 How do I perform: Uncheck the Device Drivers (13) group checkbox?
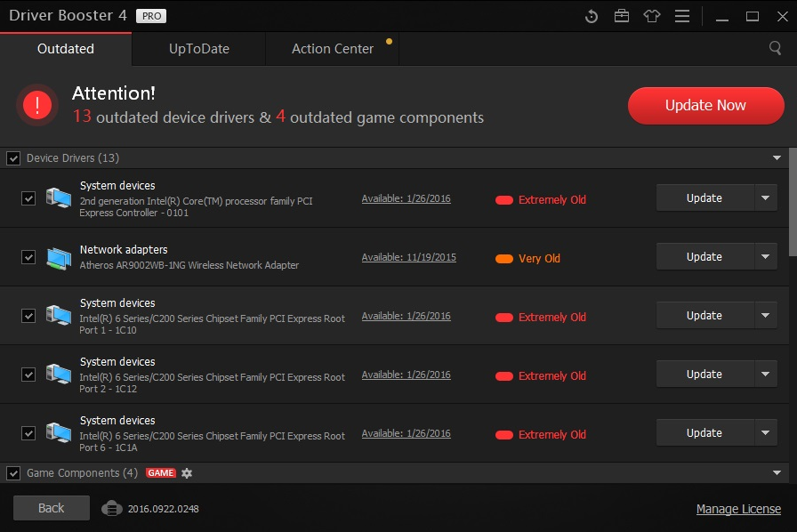pyautogui.click(x=13, y=158)
